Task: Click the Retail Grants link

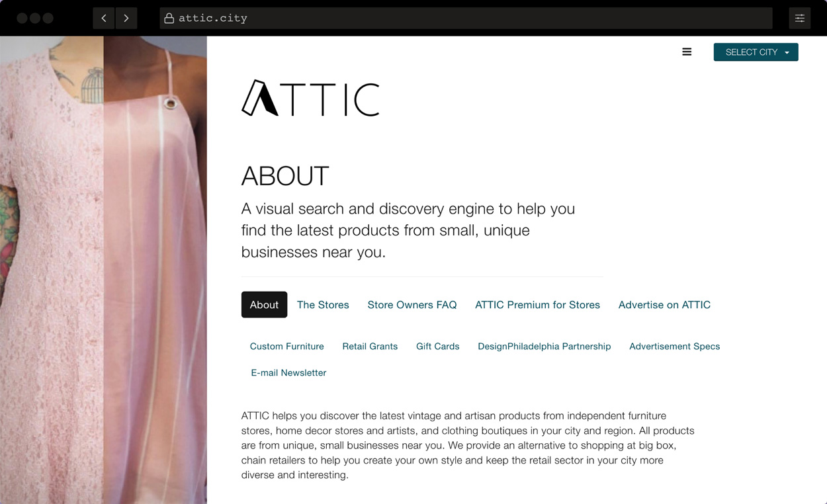Action: tap(370, 346)
